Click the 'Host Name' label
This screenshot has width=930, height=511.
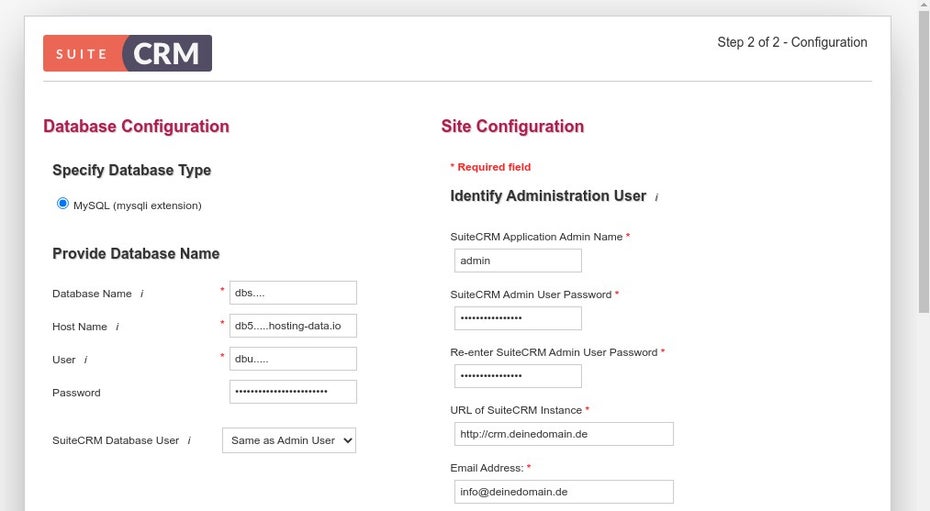point(79,327)
